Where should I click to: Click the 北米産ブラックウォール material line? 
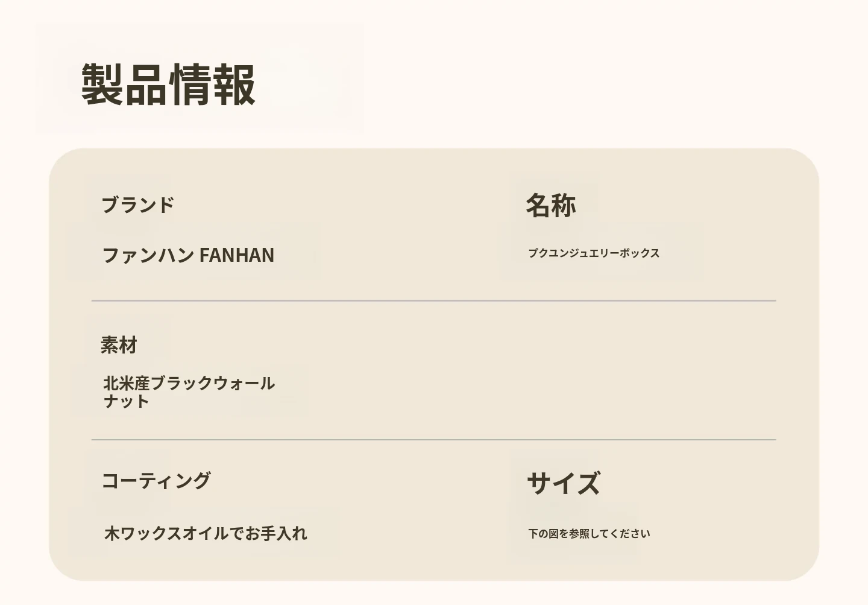tap(189, 383)
